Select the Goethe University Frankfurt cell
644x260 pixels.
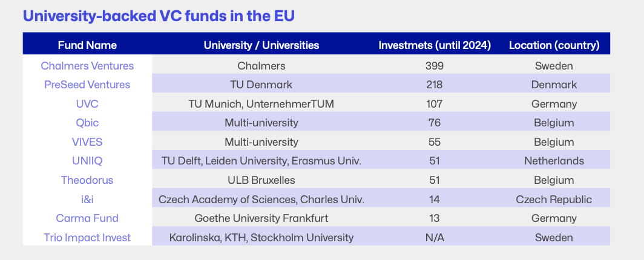click(261, 218)
